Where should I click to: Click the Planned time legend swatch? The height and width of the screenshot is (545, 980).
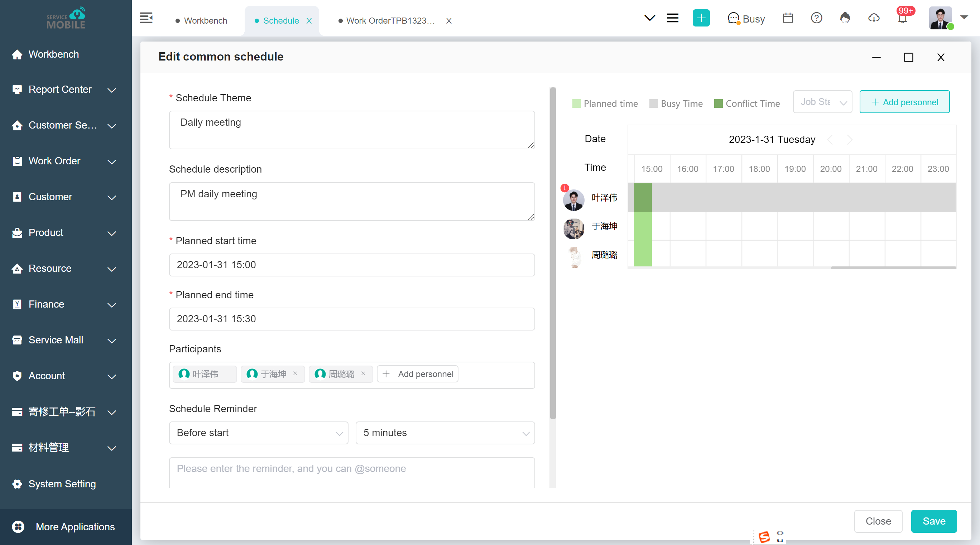tap(576, 103)
